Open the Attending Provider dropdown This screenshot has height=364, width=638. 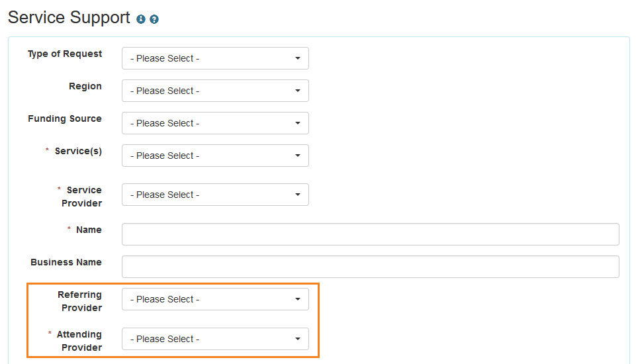(x=215, y=339)
